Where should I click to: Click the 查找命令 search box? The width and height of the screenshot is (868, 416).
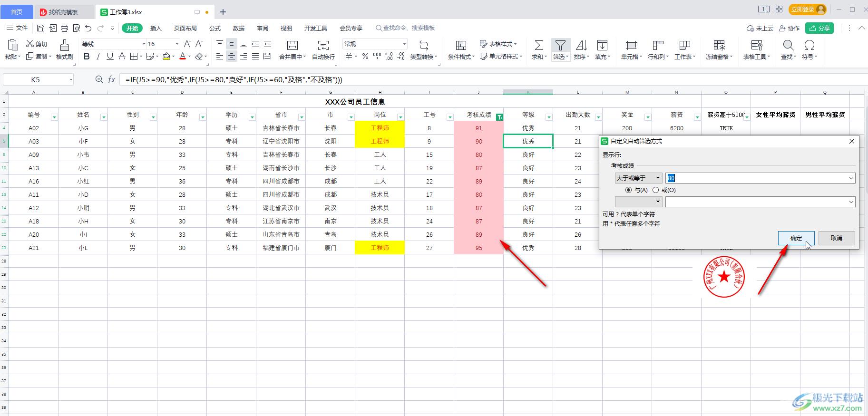[405, 28]
